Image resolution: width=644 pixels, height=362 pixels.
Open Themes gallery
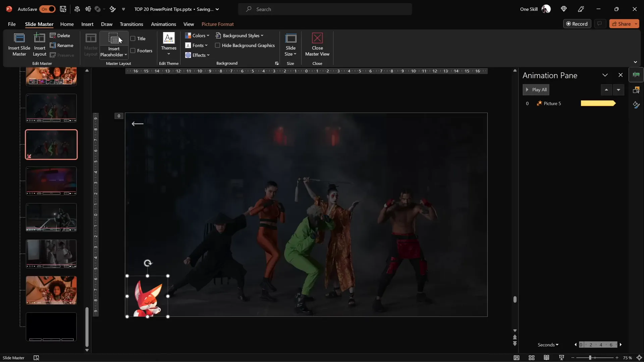(x=169, y=44)
